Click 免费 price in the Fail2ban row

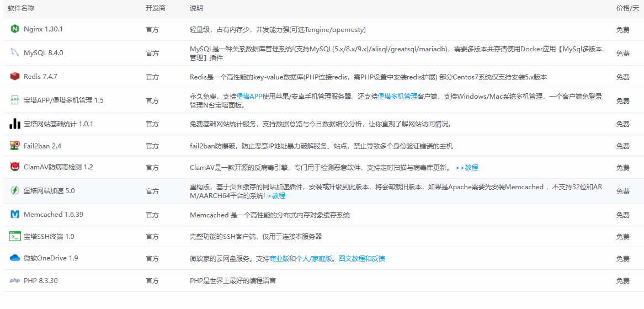(x=622, y=146)
